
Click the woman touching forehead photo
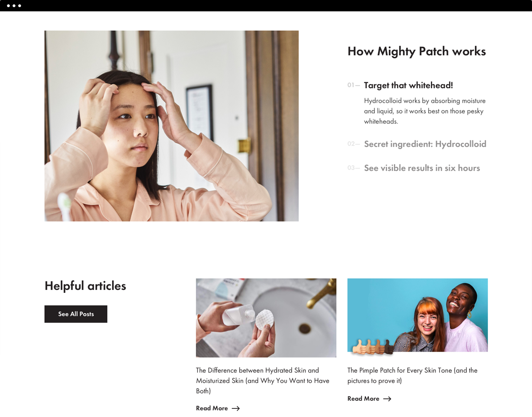click(171, 126)
